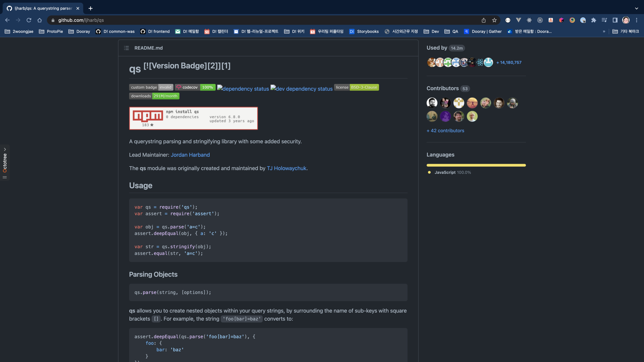Open the Chrome three-dot menu
The height and width of the screenshot is (362, 644).
636,20
